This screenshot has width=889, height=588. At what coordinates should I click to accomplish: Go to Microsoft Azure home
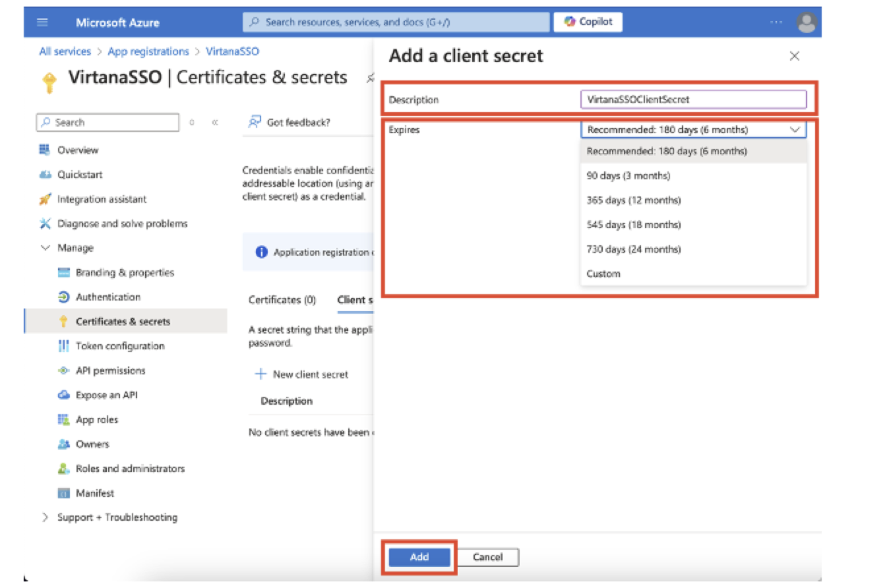(x=117, y=22)
